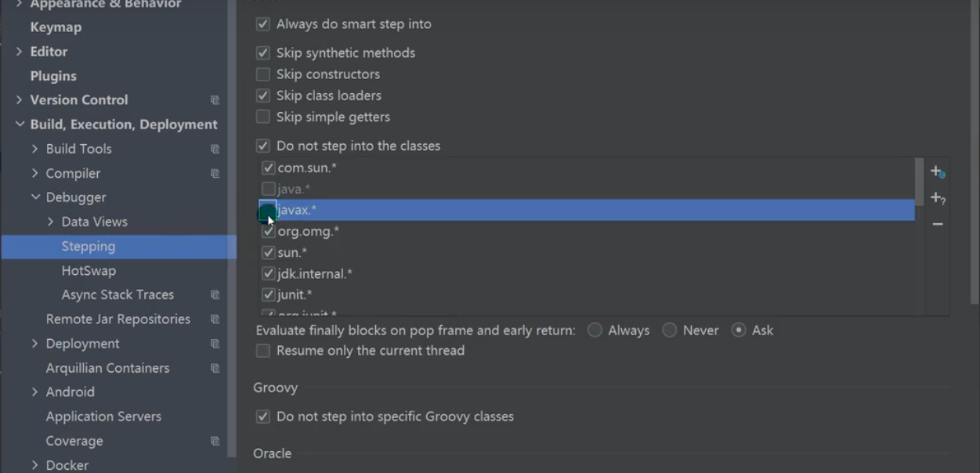The width and height of the screenshot is (980, 473).
Task: Go to the Keymap settings page
Action: [x=56, y=27]
